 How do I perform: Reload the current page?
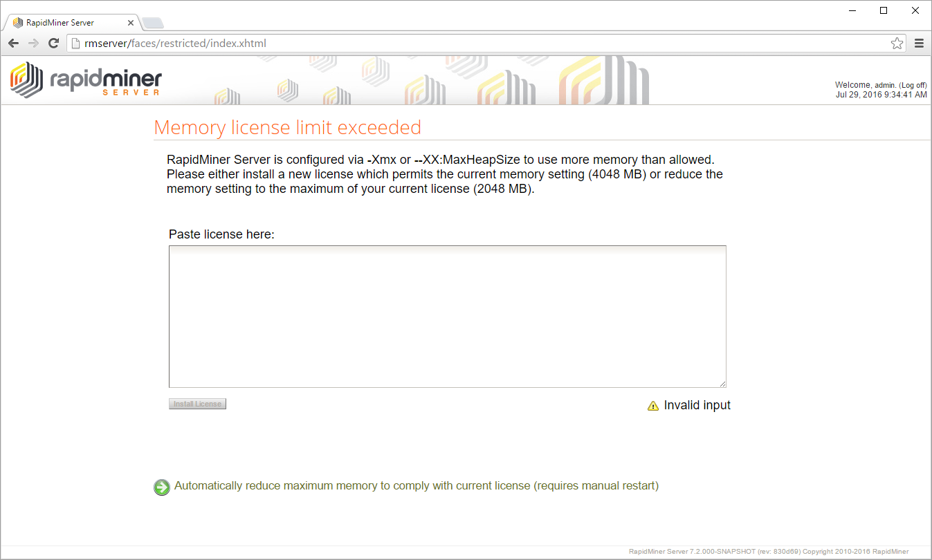(x=53, y=44)
